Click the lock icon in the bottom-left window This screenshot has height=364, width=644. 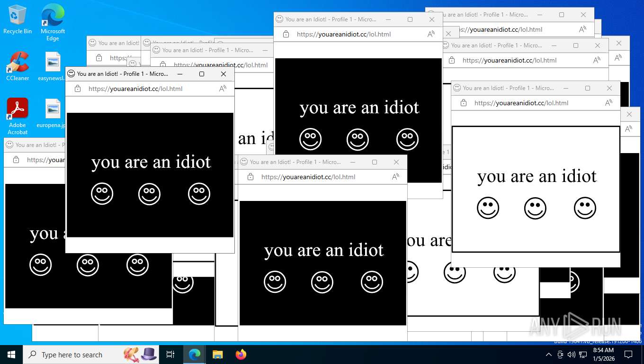click(16, 160)
